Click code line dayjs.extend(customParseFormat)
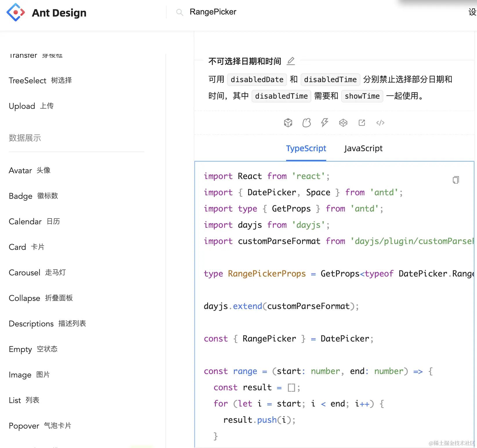This screenshot has width=477, height=448. point(281,306)
